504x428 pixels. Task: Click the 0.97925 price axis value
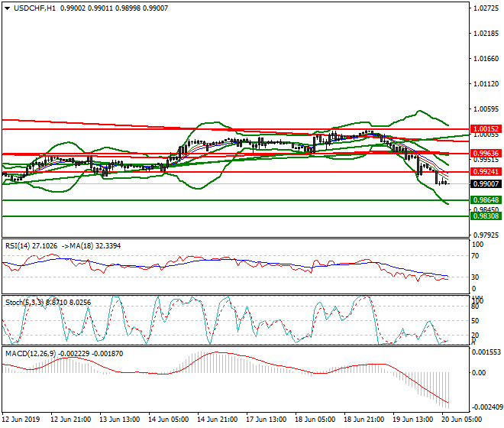point(486,235)
